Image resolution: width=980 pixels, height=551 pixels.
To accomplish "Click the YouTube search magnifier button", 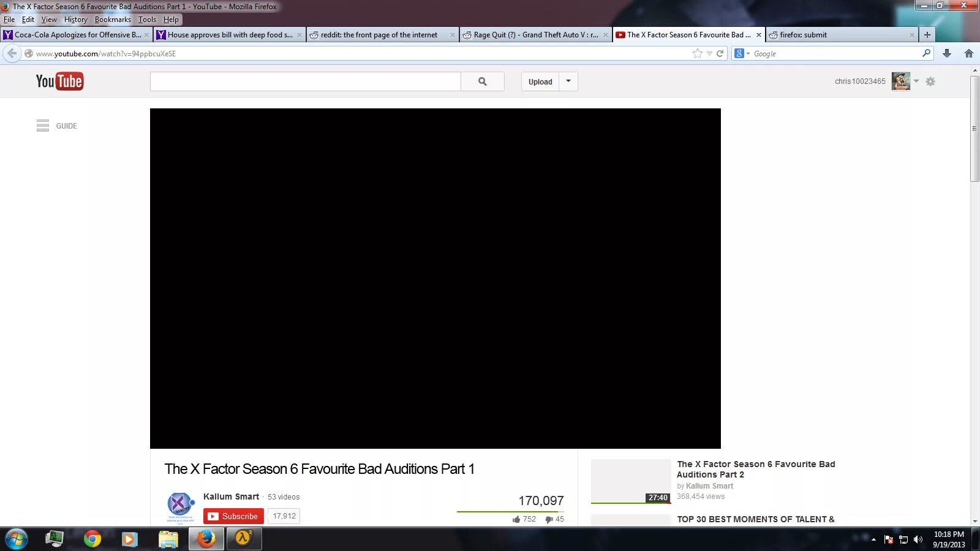I will tap(483, 81).
